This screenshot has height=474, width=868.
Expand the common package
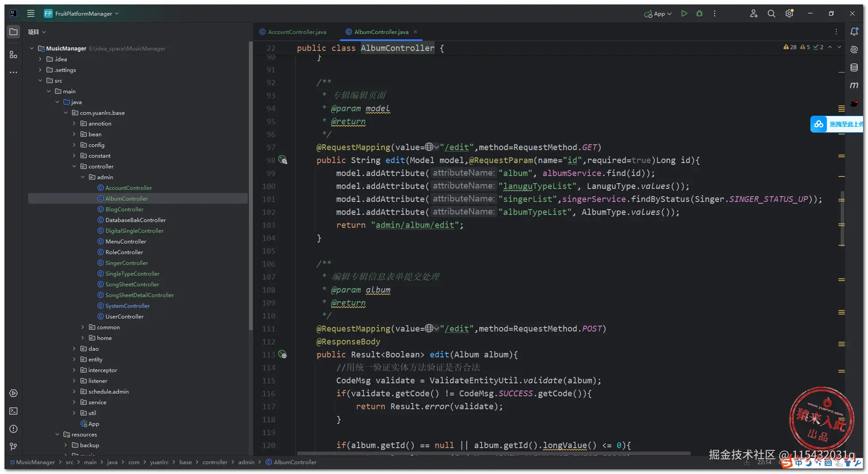[x=83, y=327]
